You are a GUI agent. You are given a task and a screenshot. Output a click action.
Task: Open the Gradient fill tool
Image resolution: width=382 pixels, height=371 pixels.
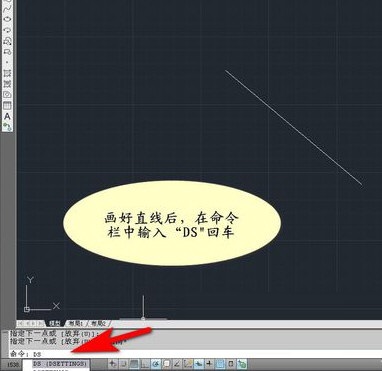click(x=7, y=84)
